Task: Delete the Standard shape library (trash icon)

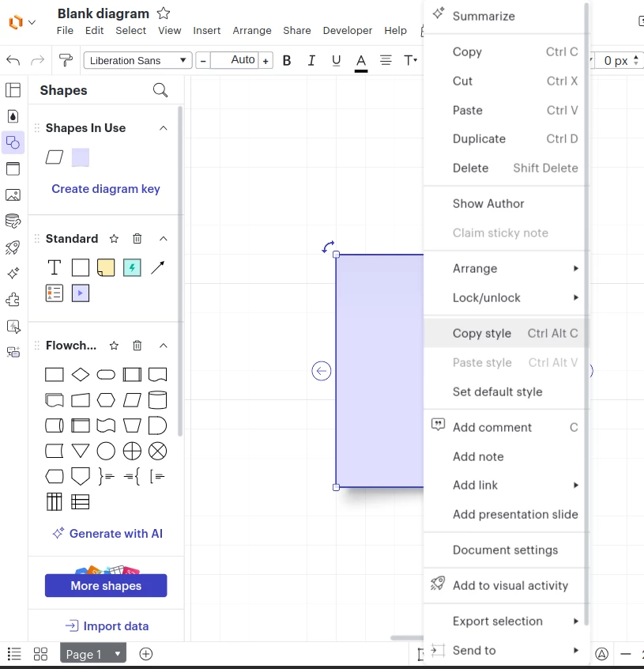Action: tap(137, 238)
